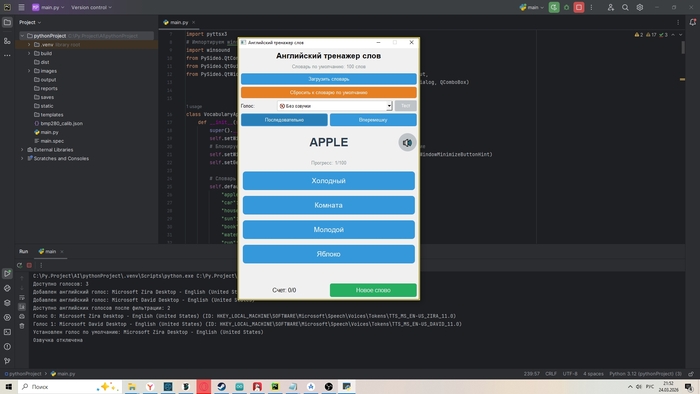This screenshot has width=700, height=394.
Task: Stop the process in the Run panel
Action: [x=29, y=265]
